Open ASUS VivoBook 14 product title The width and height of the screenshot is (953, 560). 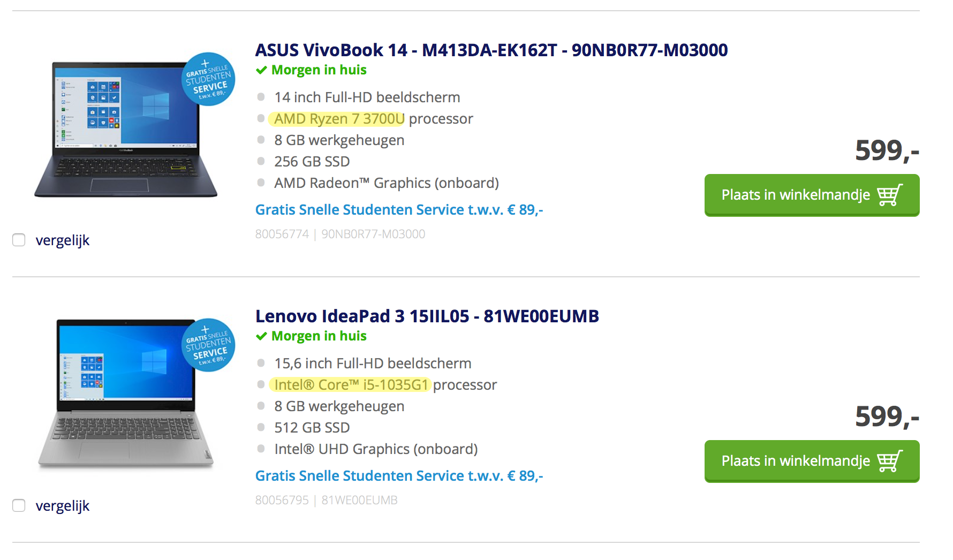(491, 50)
